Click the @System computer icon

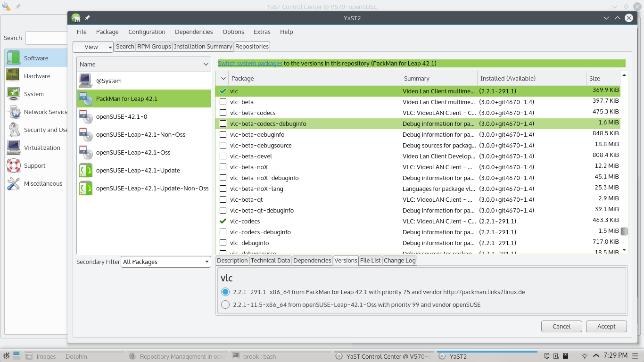pos(85,81)
